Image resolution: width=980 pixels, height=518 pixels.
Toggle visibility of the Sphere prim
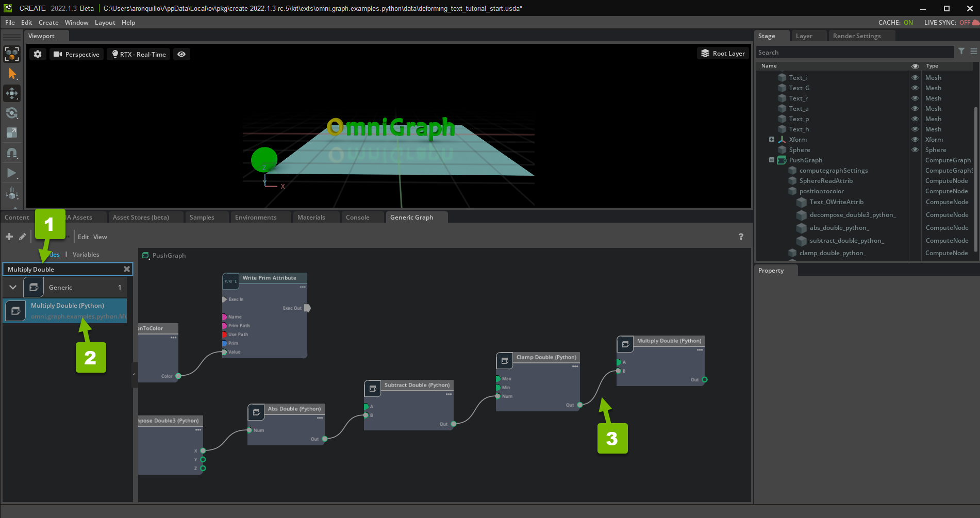(x=915, y=150)
